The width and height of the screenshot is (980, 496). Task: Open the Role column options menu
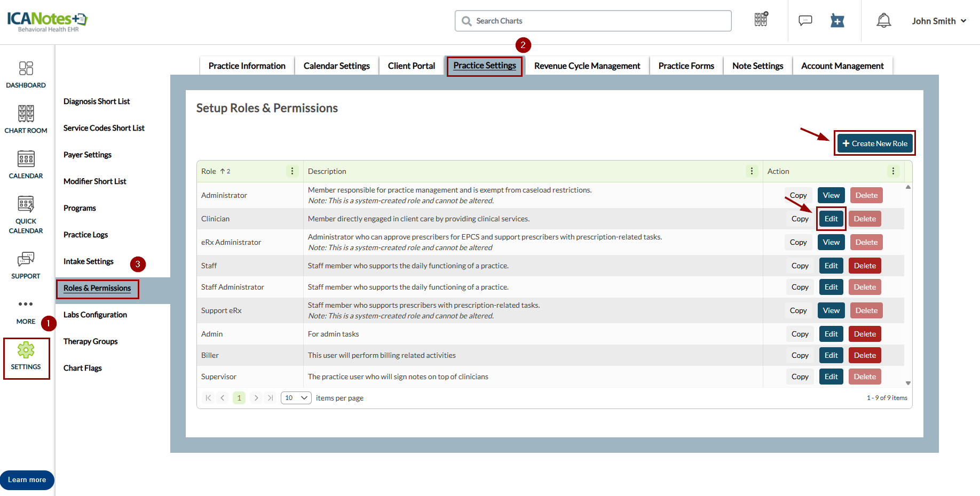click(x=292, y=171)
